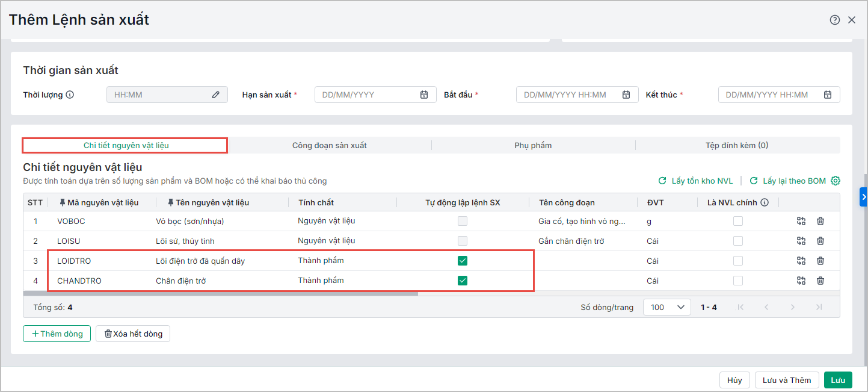
Task: Delete the CHANDTRO row with trash icon
Action: tap(820, 281)
